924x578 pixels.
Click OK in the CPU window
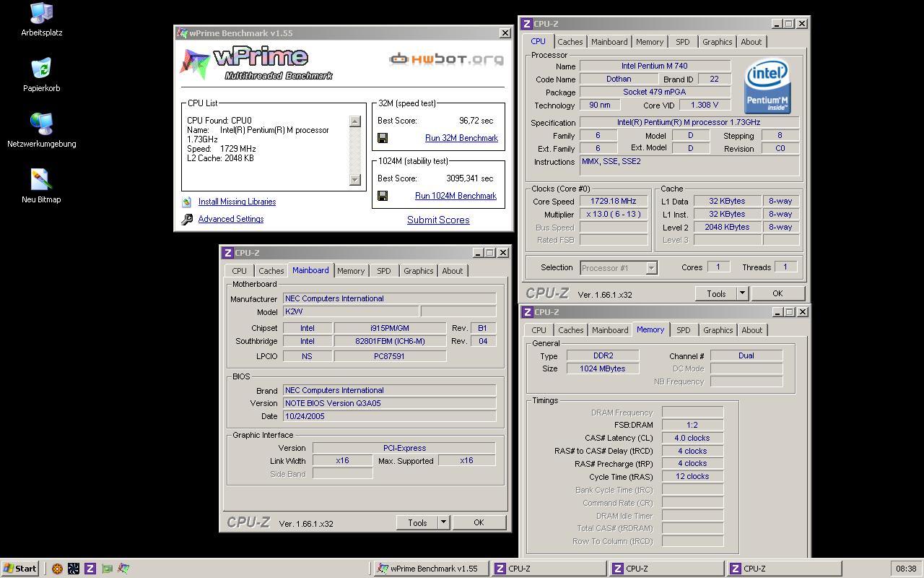tap(777, 293)
